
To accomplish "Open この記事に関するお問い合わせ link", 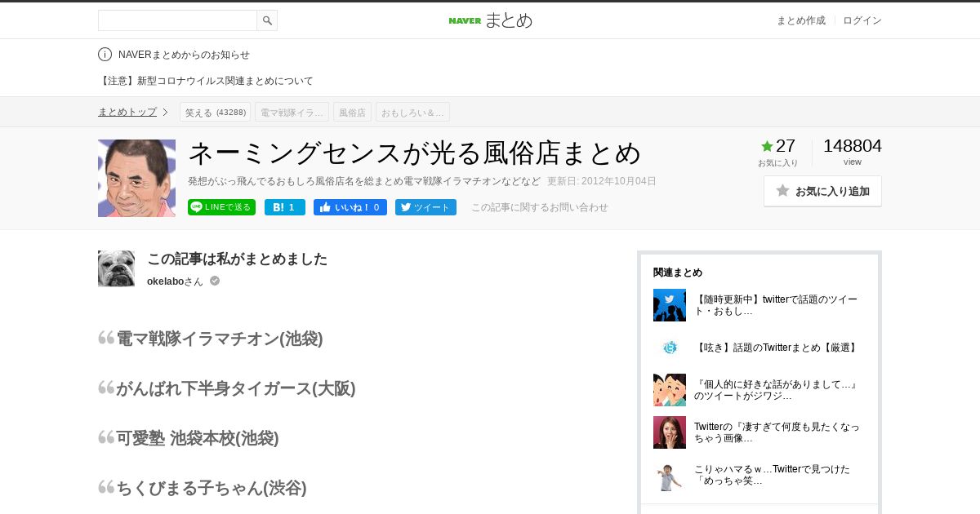I will 539,207.
